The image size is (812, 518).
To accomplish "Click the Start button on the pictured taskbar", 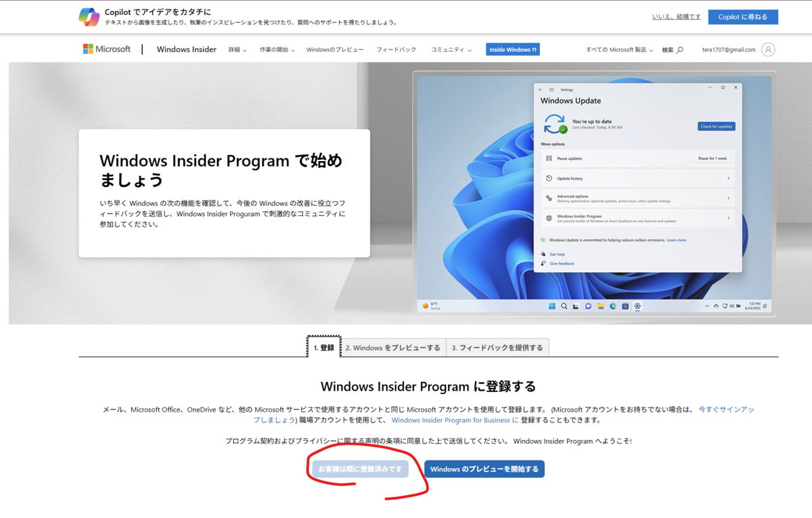I will tap(551, 306).
